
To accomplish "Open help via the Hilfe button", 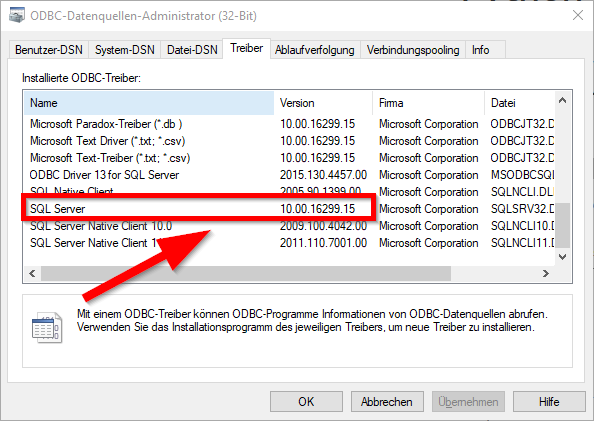I will click(x=549, y=402).
